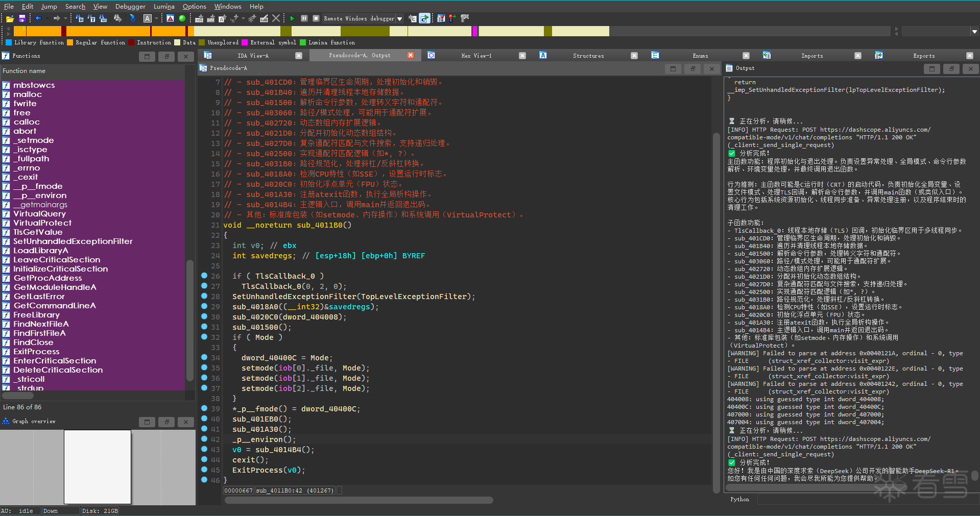Start debugging with the green play button
This screenshot has height=516, width=980.
coord(292,18)
